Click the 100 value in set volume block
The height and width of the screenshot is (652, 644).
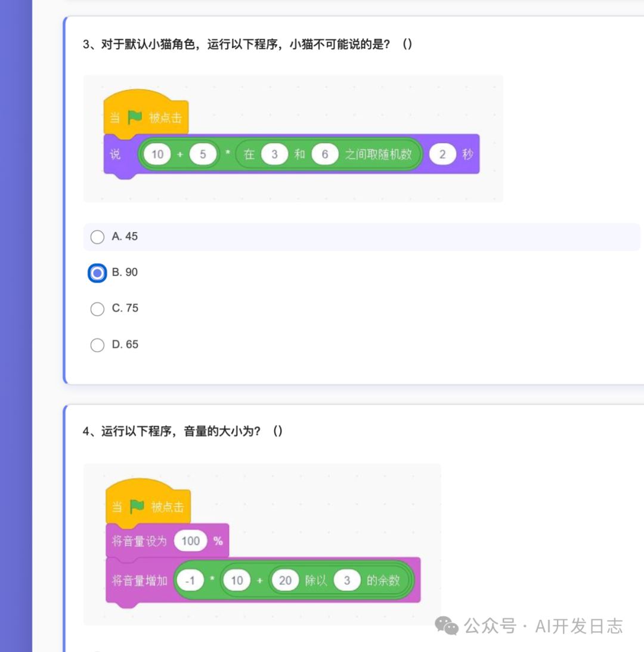pos(190,541)
